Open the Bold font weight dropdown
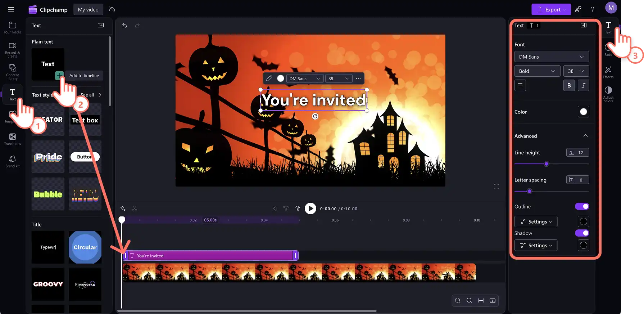Viewport: 644px width, 314px height. (537, 71)
